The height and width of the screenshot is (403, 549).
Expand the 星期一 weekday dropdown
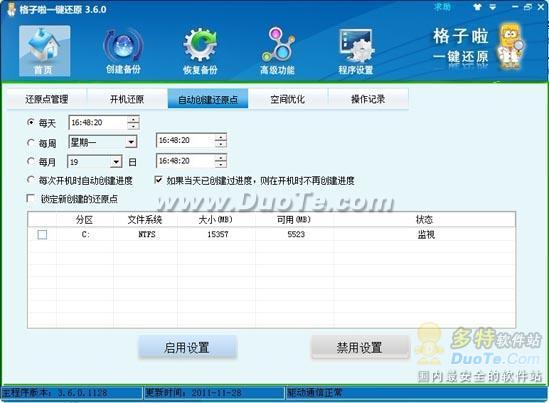131,142
